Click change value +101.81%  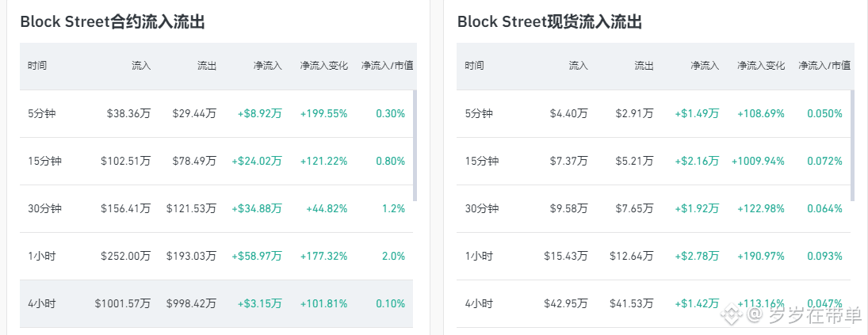(324, 304)
